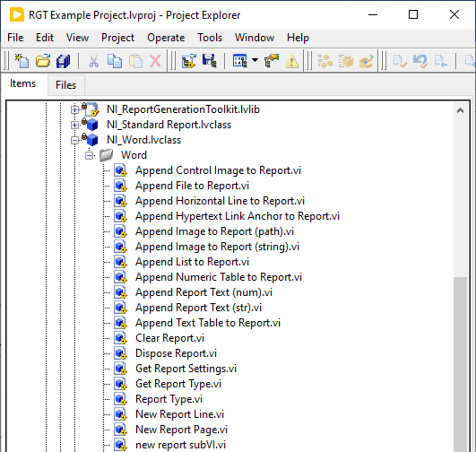This screenshot has width=476, height=452.
Task: Select Append Control Image to Report.vi
Action: coord(218,170)
